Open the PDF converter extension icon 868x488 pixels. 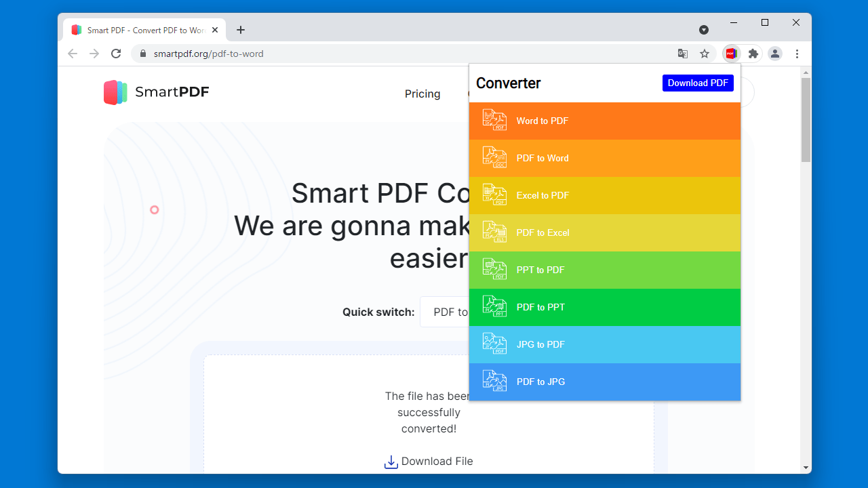731,54
